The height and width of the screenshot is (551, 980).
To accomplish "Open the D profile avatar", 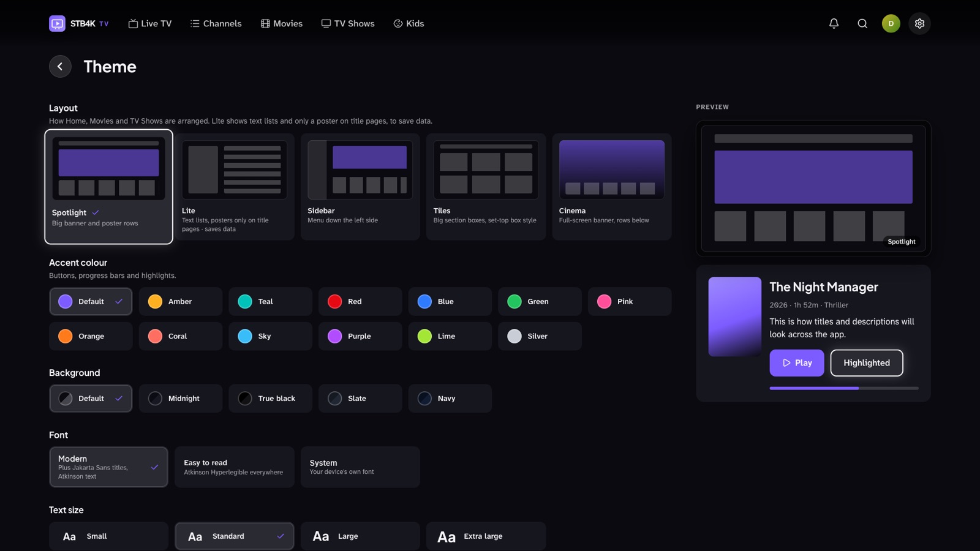I will (x=891, y=23).
